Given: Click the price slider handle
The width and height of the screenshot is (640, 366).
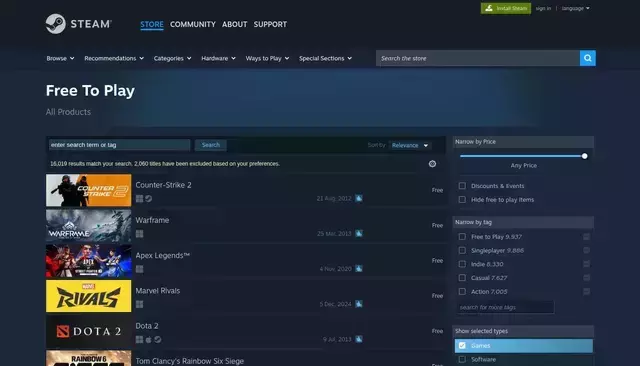Looking at the screenshot, I should tap(584, 156).
